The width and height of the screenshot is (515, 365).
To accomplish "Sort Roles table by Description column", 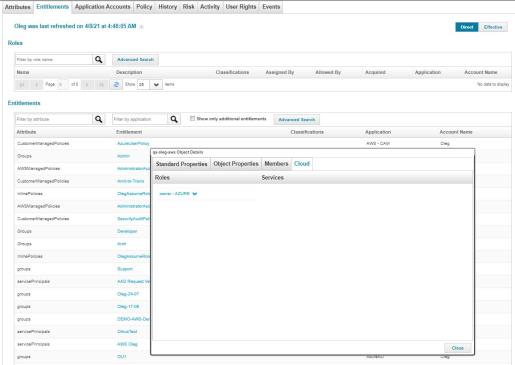I will 129,72.
